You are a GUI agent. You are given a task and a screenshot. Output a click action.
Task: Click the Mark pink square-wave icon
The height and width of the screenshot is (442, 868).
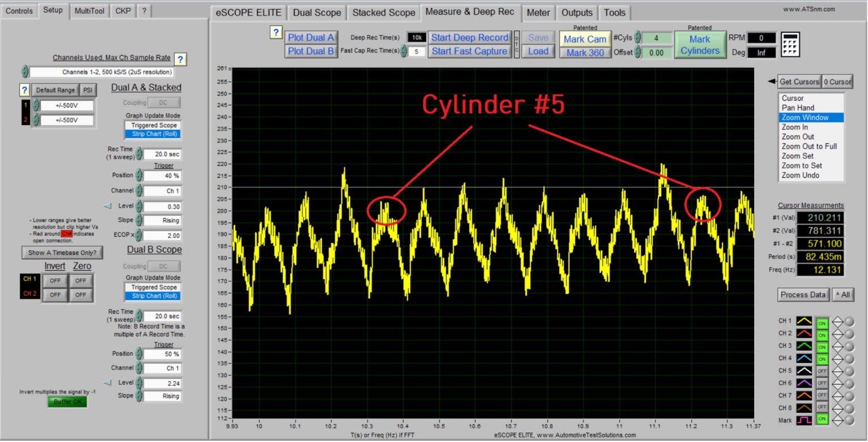coord(805,420)
